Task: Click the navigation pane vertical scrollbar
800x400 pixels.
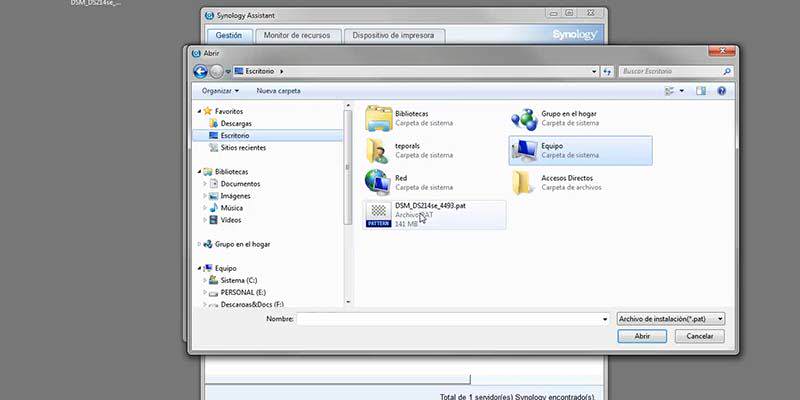Action: point(348,167)
